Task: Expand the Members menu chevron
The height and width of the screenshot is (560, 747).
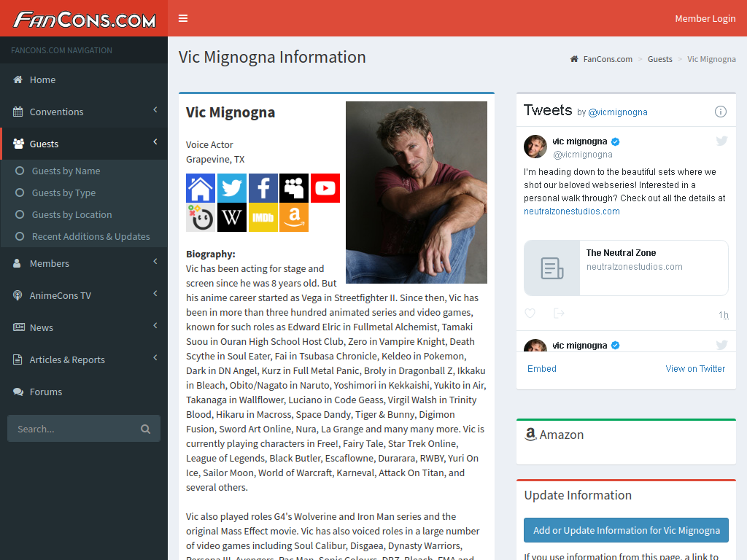Action: 155,262
